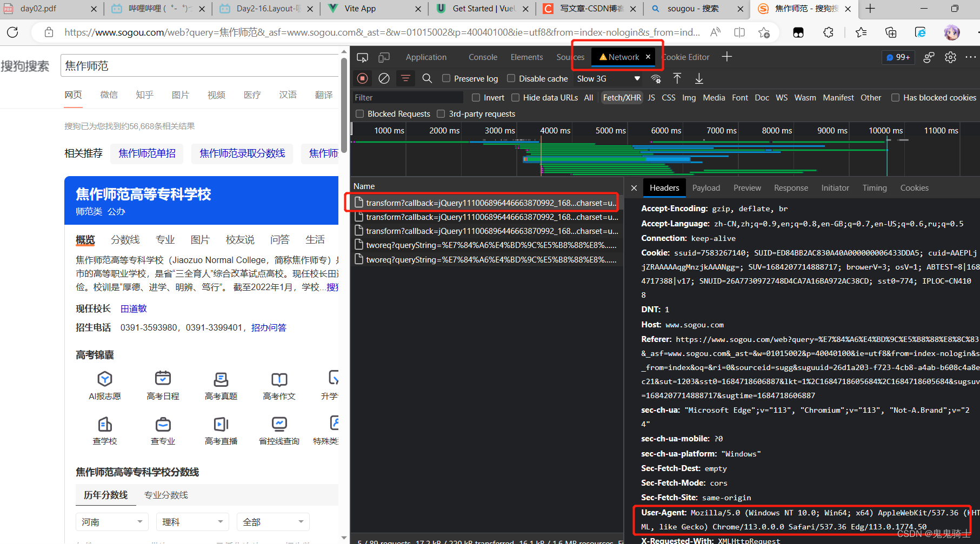Enable the Preserve log checkbox
The image size is (980, 544).
click(x=446, y=78)
